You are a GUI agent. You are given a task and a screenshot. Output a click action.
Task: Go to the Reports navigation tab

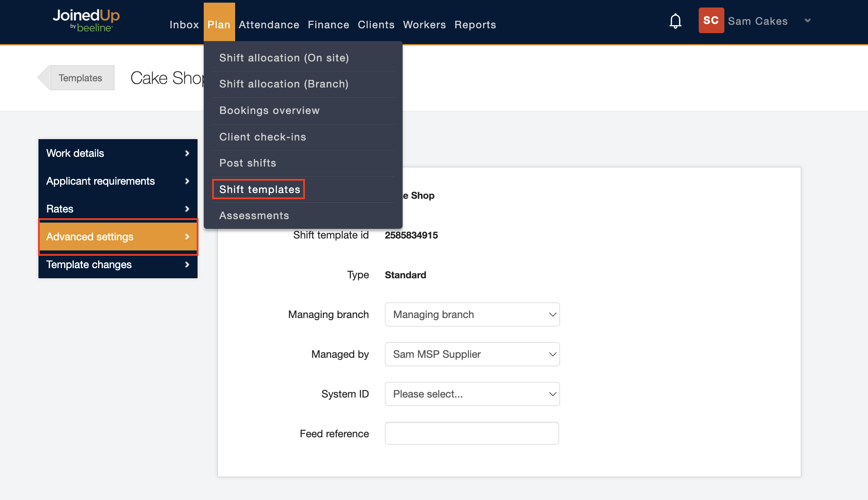(x=475, y=25)
